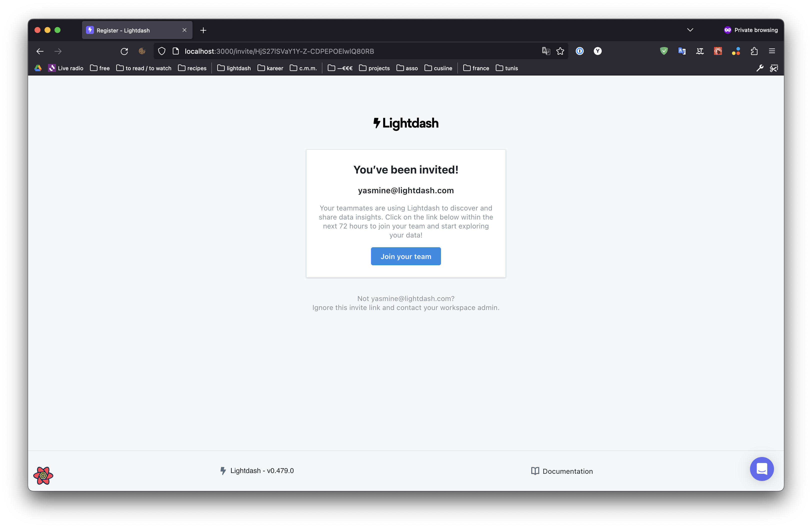Open the 'to read / to watch' bookmark folder

click(144, 68)
